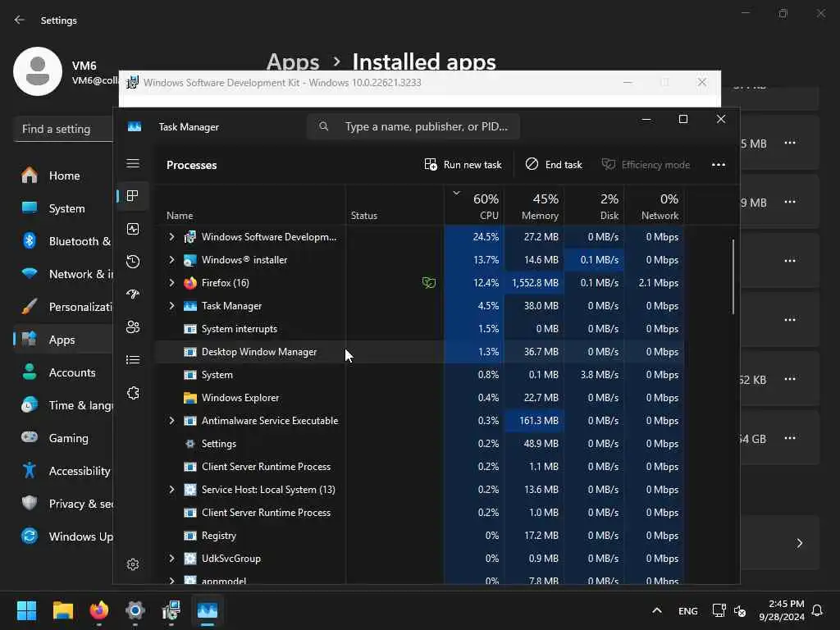
Task: Open Windows Start menu
Action: 26,610
